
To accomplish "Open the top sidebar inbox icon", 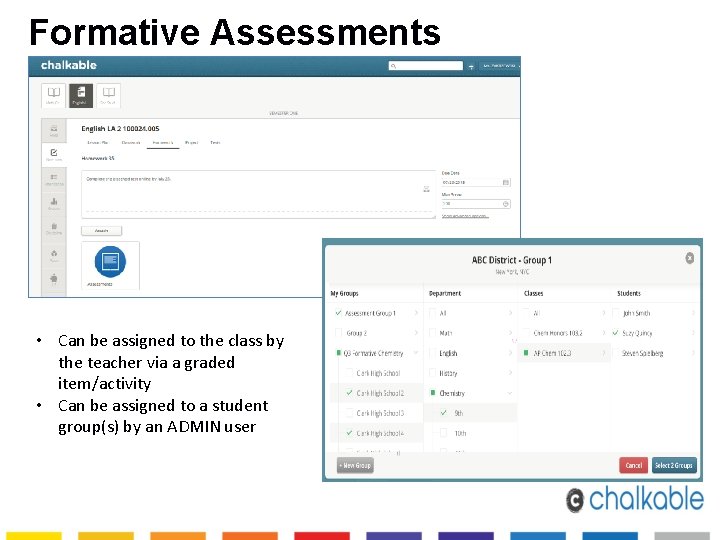I will click(x=54, y=130).
